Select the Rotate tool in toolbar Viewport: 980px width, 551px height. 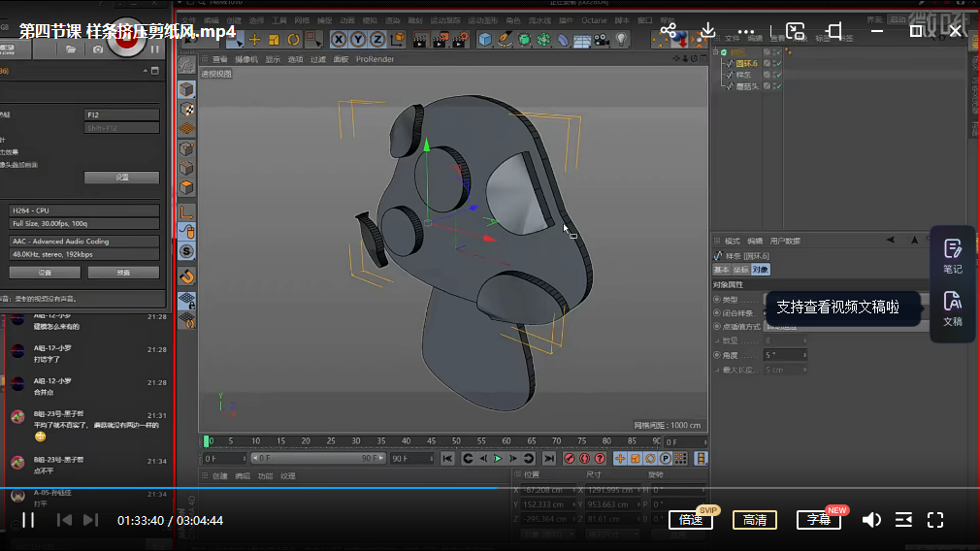(x=293, y=40)
